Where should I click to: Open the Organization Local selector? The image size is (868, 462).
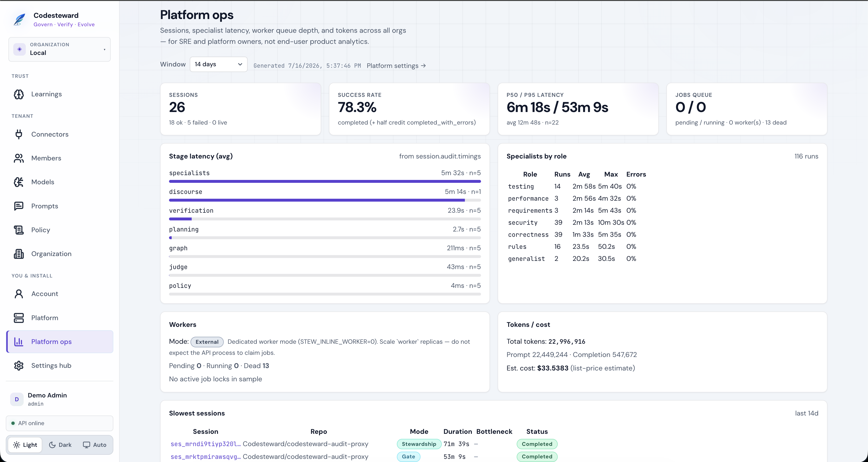click(x=60, y=49)
